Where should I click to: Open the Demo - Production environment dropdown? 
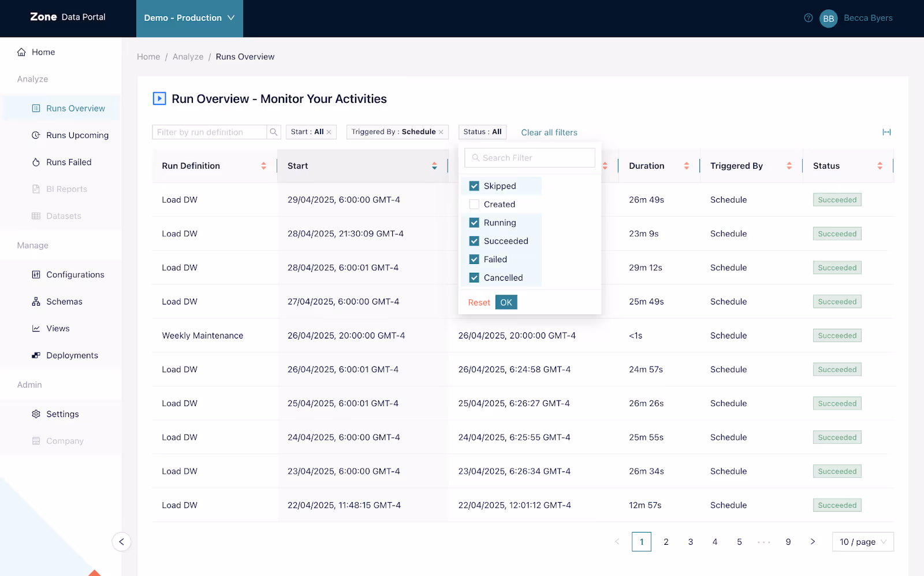[189, 18]
